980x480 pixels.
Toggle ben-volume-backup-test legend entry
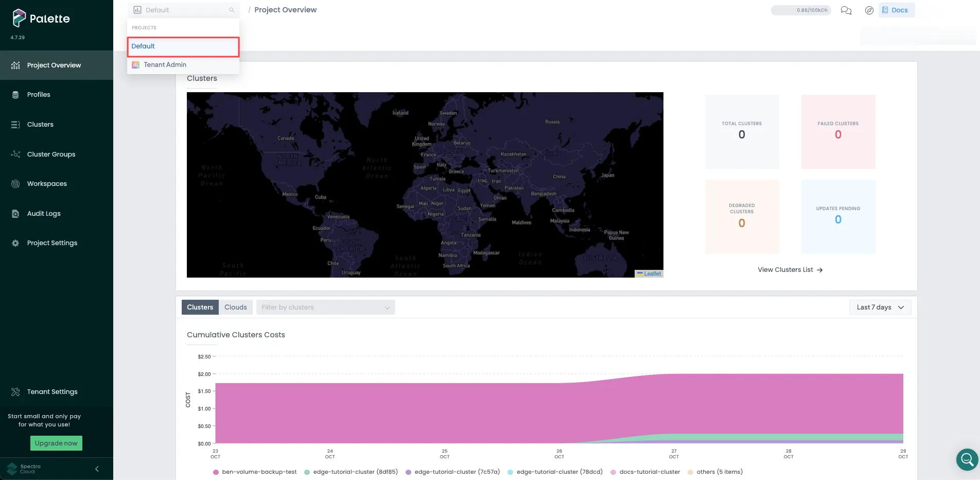coord(255,472)
